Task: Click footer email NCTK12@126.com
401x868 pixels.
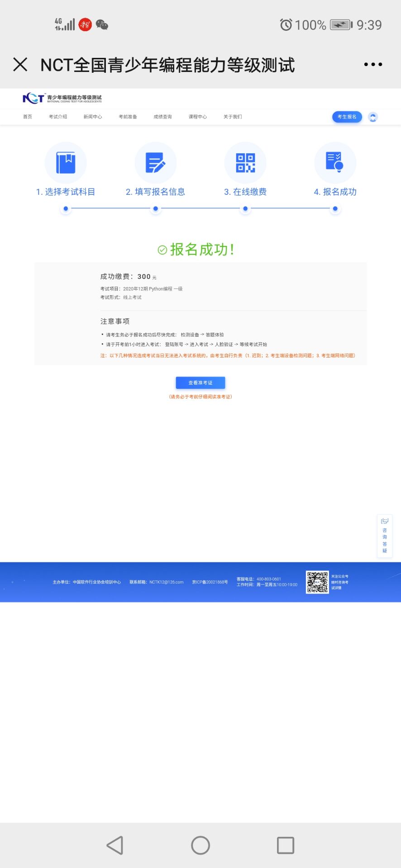Action: coord(157,582)
